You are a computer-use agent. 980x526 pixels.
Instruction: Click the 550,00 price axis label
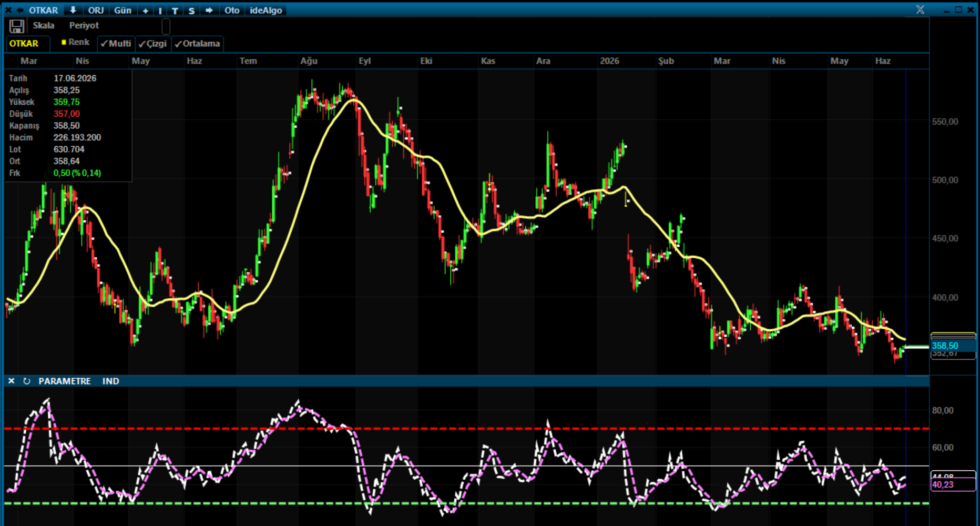click(x=945, y=122)
